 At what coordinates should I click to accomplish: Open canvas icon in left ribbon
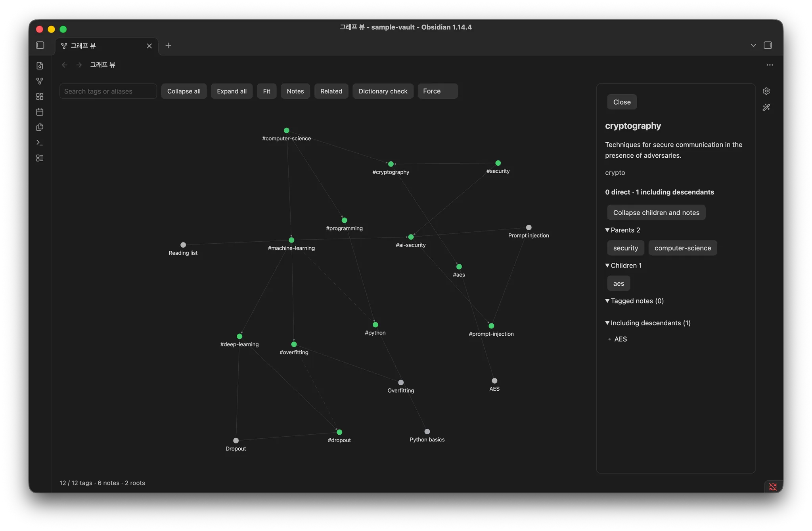[40, 96]
